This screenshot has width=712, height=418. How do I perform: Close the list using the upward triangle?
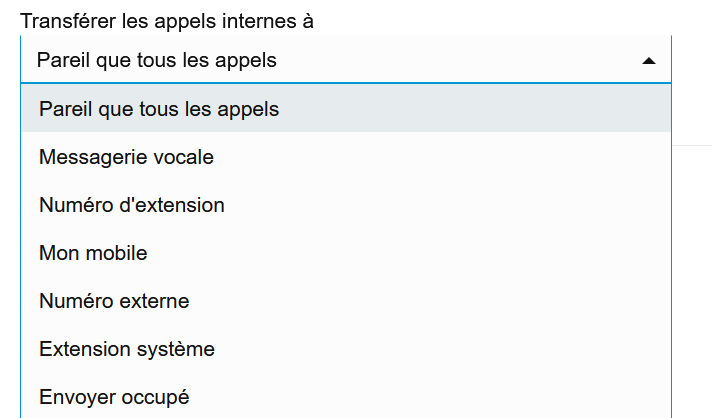[648, 61]
